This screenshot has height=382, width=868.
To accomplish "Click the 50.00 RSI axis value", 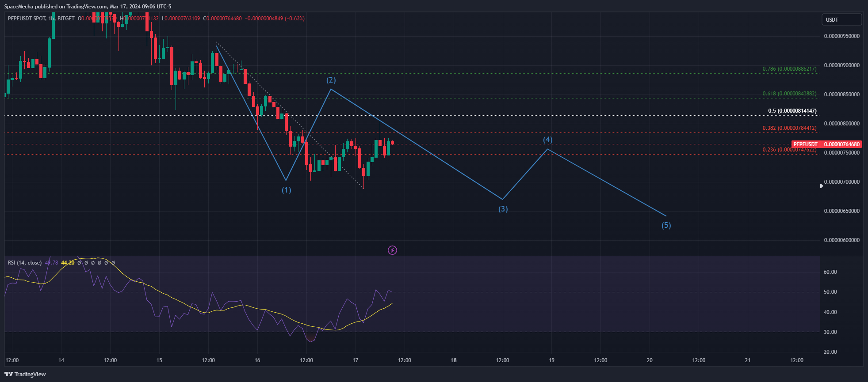I will point(830,292).
